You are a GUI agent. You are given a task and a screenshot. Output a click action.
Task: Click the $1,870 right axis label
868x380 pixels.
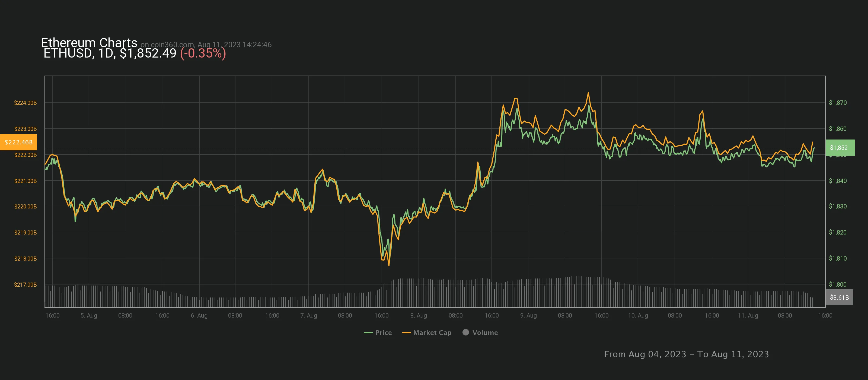click(837, 103)
